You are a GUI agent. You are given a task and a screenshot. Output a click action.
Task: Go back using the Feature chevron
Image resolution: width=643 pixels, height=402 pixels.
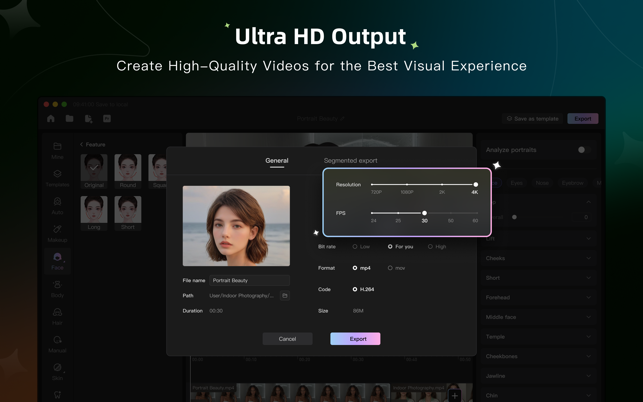(x=82, y=144)
